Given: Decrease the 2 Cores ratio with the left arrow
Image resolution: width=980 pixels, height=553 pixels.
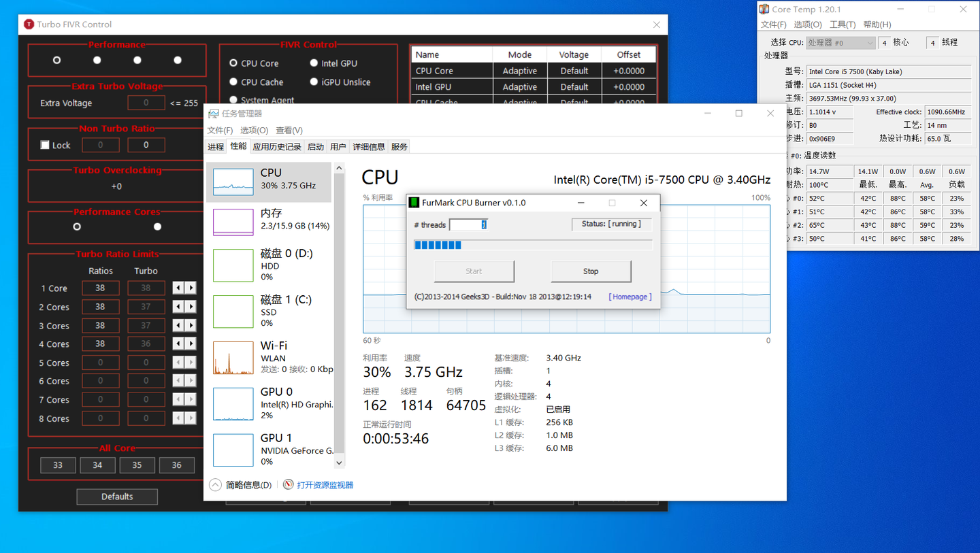Looking at the screenshot, I should tap(178, 307).
